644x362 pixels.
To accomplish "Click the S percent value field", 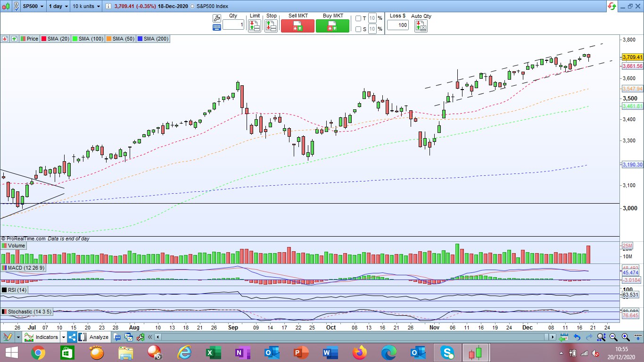I will [372, 29].
